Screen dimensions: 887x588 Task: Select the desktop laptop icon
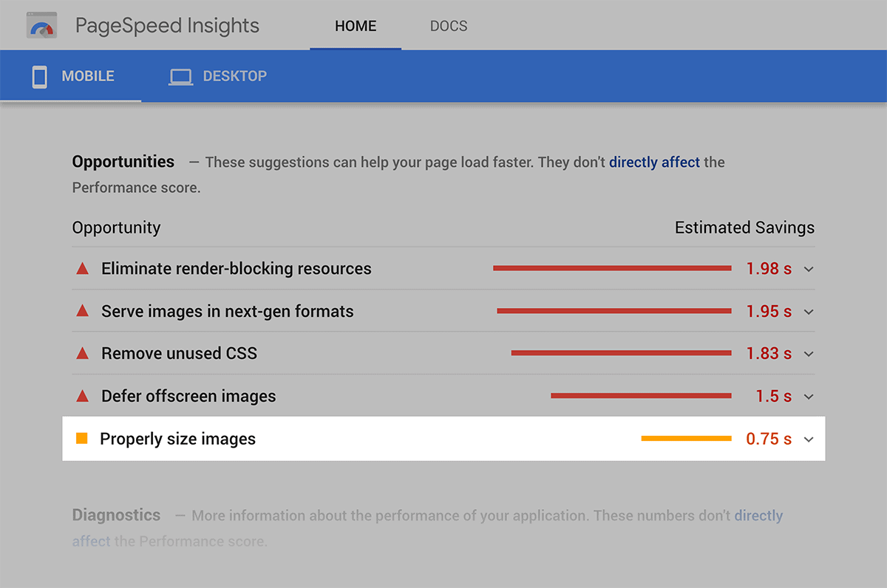click(x=180, y=76)
